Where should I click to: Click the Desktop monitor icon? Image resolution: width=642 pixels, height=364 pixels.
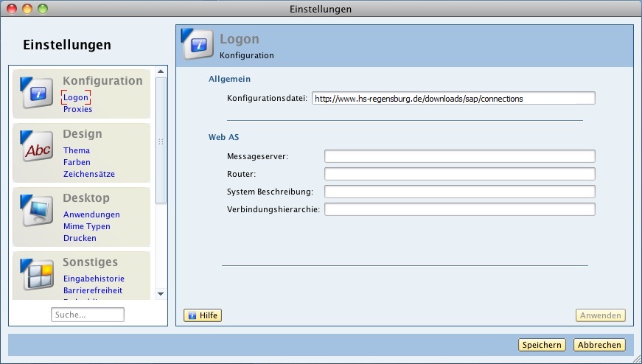pyautogui.click(x=37, y=213)
